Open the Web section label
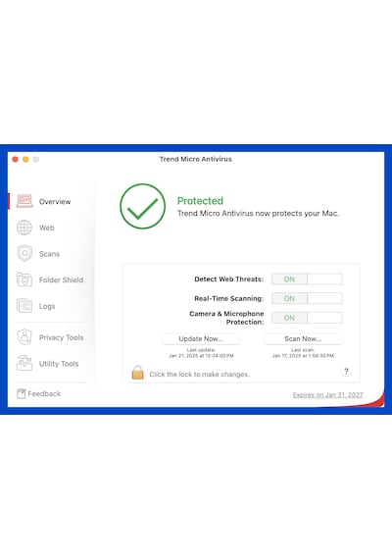The image size is (392, 559). 47,228
